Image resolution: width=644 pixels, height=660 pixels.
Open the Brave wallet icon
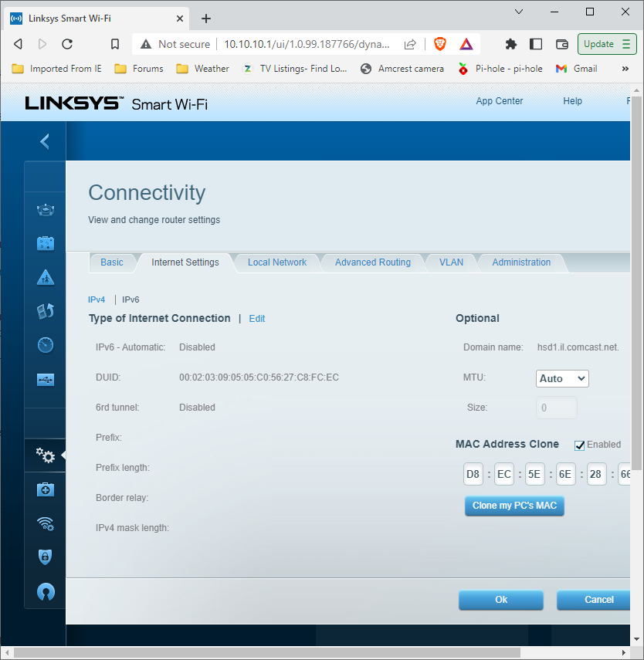[562, 44]
